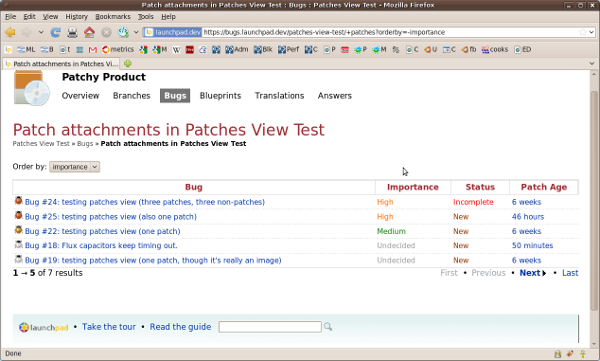Viewport: 600px width, 361px height.
Task: Expand the back/forward history dropdown arrow
Action: pos(41,33)
